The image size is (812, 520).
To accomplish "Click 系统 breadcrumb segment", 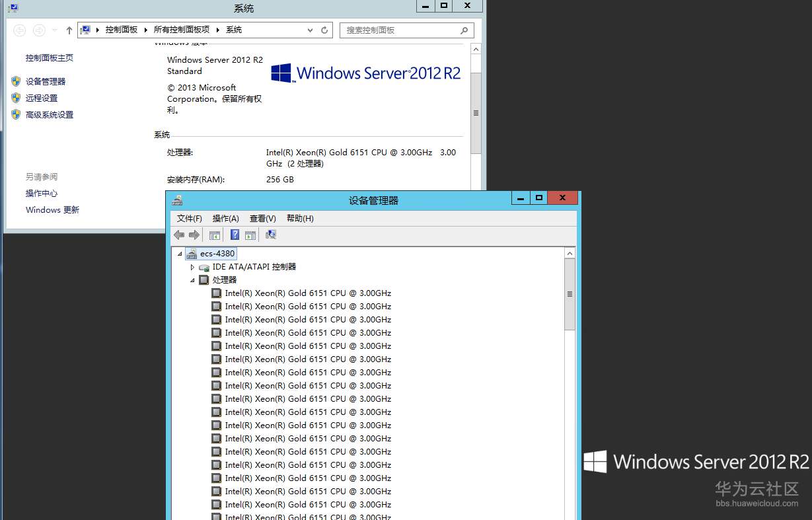I will pos(234,30).
